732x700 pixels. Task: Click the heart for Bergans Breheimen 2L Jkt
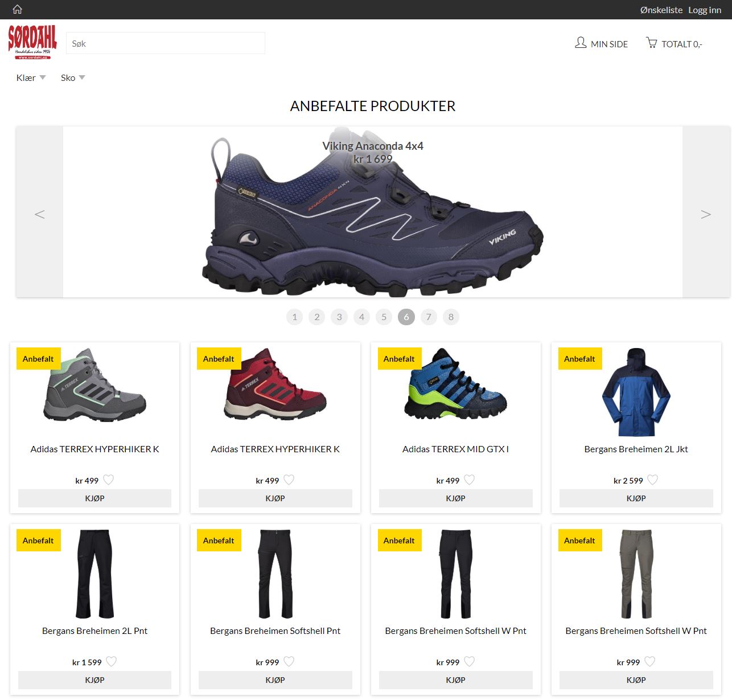coord(653,480)
